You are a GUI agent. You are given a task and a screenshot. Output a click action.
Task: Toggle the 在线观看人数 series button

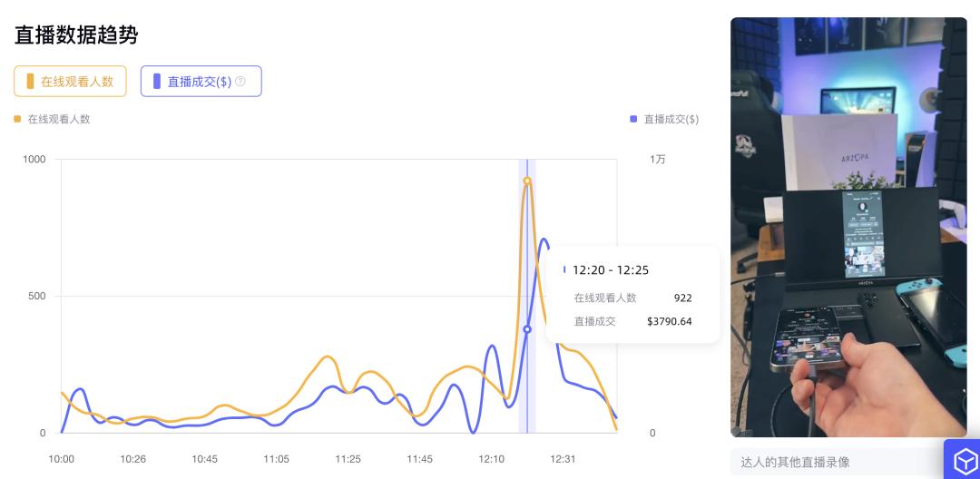(x=69, y=81)
